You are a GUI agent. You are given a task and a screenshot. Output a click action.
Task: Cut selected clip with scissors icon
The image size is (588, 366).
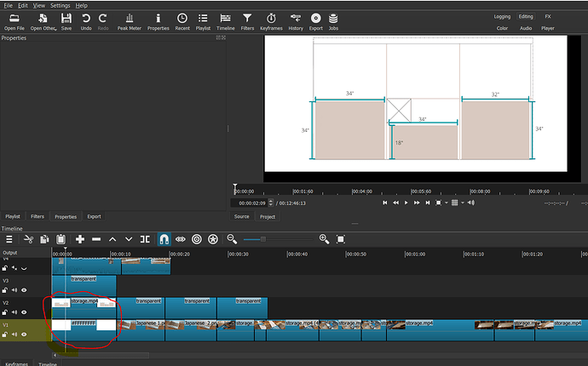[28, 239]
